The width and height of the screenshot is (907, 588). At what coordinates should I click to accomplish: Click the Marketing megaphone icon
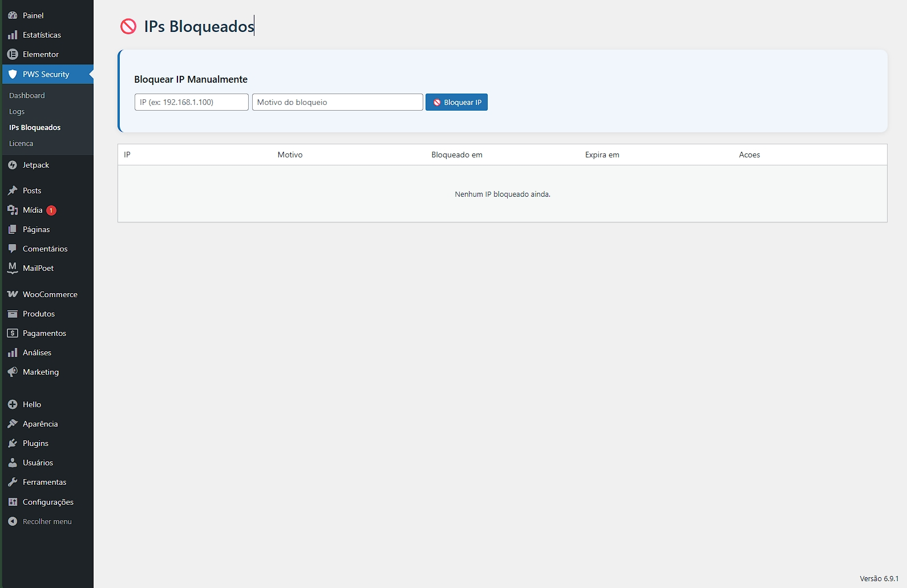coord(13,372)
